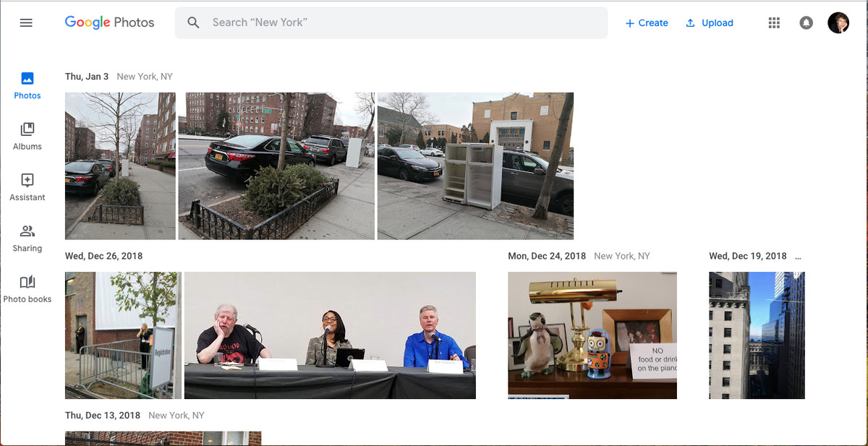Open the Photos section in the sidebar
The image size is (868, 446).
click(x=27, y=86)
